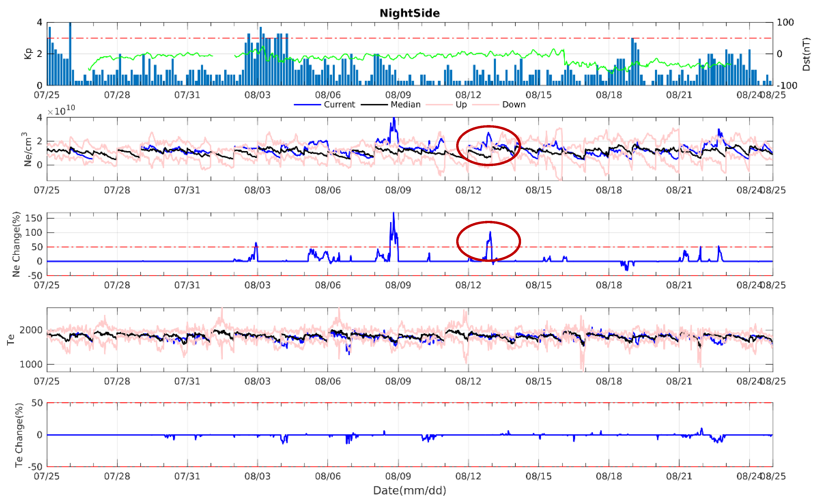Viewport: 817px width, 504px height.
Task: Click the 07/25 tick on the bottom axis
Action: point(47,476)
